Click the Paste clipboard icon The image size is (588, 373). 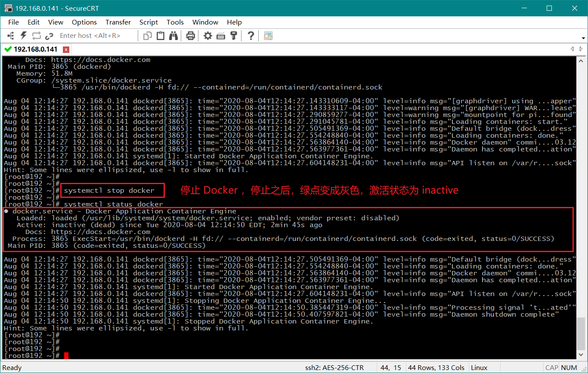click(161, 36)
